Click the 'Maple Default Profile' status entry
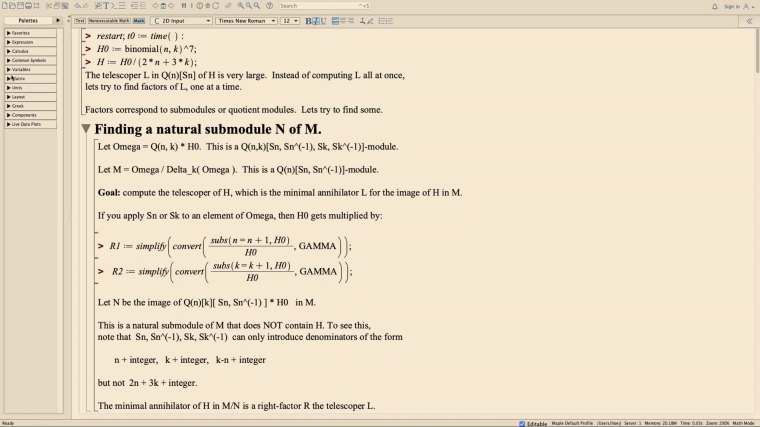 click(572, 424)
